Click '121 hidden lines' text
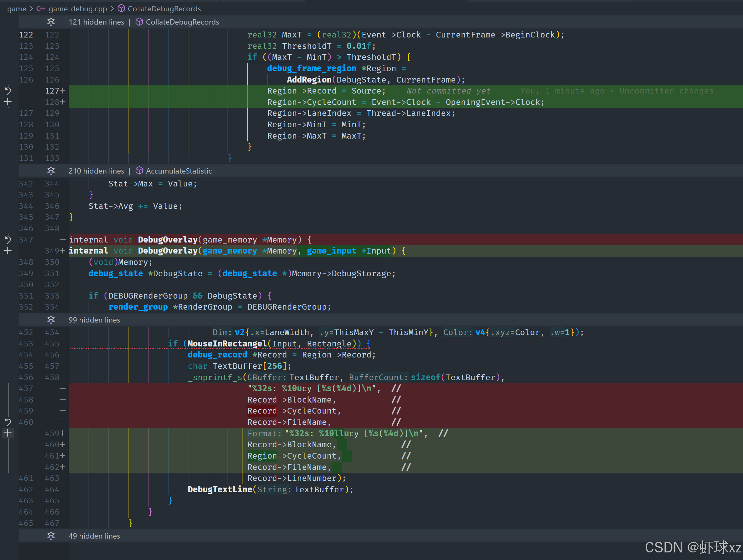The height and width of the screenshot is (560, 743). coord(96,22)
